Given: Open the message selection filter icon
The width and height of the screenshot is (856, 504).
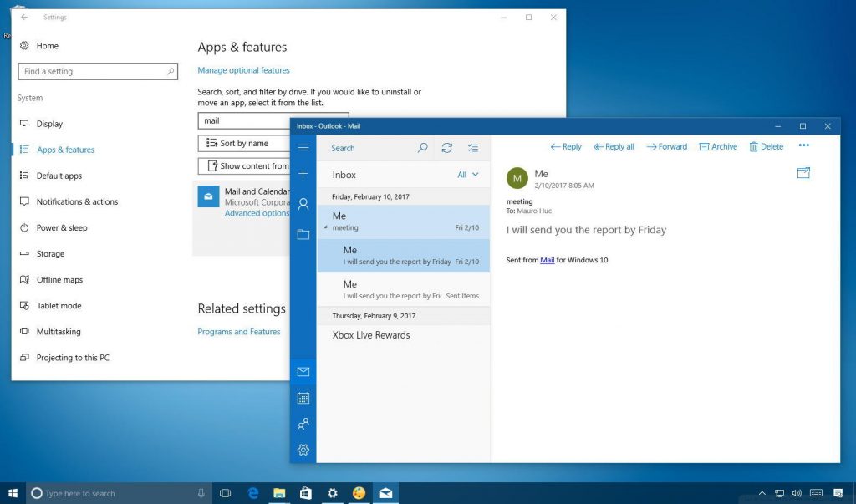Looking at the screenshot, I should [x=473, y=147].
